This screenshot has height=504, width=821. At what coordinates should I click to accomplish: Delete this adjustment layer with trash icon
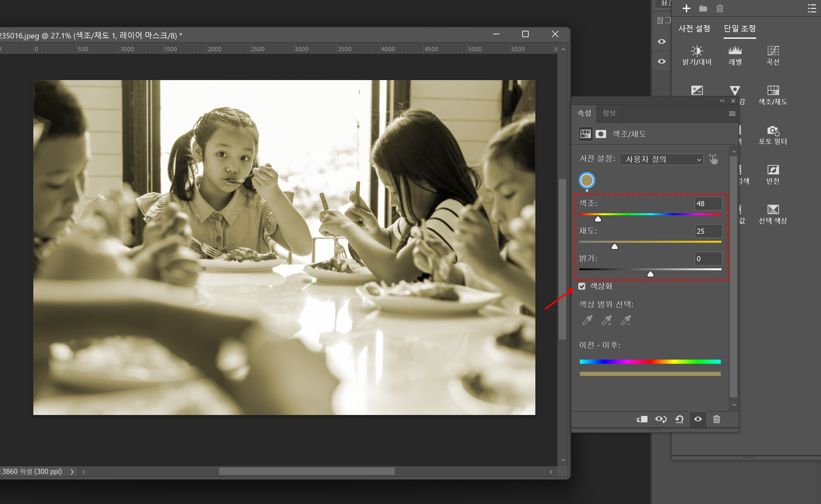pyautogui.click(x=716, y=419)
